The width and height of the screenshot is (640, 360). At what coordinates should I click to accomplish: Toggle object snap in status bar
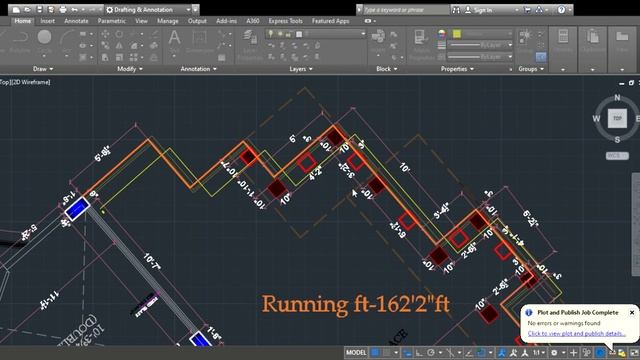coord(482,353)
